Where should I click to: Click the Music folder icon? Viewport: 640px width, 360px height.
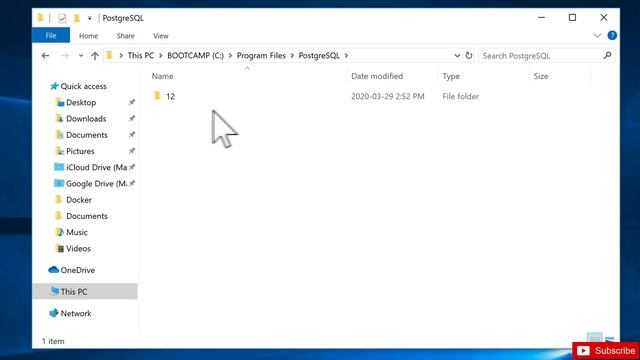(x=60, y=232)
